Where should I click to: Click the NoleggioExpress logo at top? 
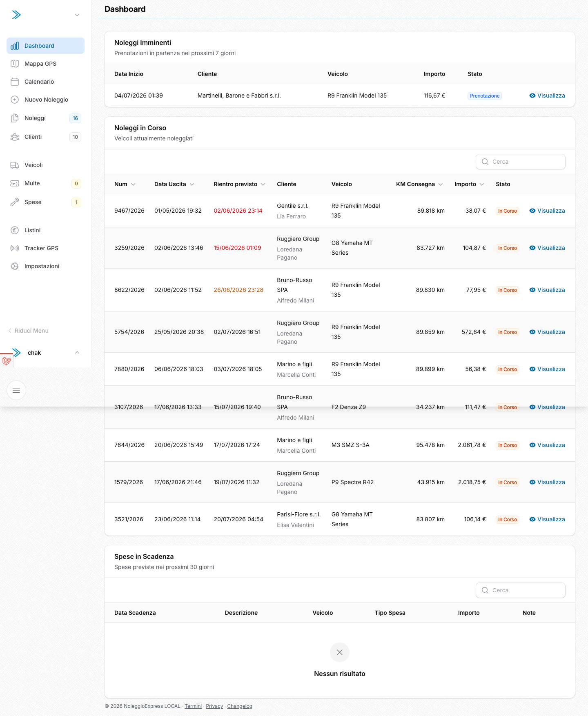tap(16, 15)
